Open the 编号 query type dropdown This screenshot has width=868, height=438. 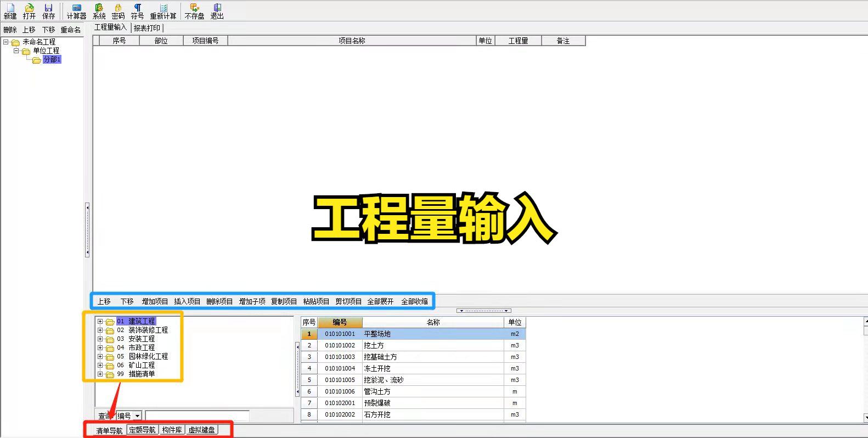tap(137, 416)
